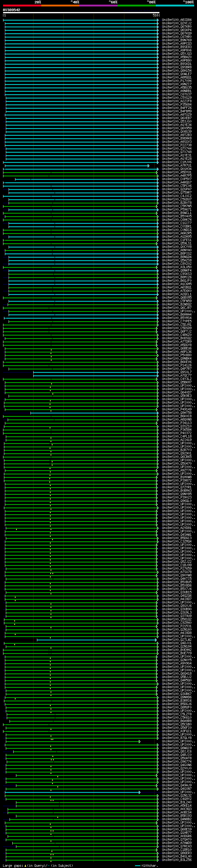The image size is (197, 868).
Task: Open hit UniRef100_B9N769
Action: pyautogui.click(x=177, y=40)
